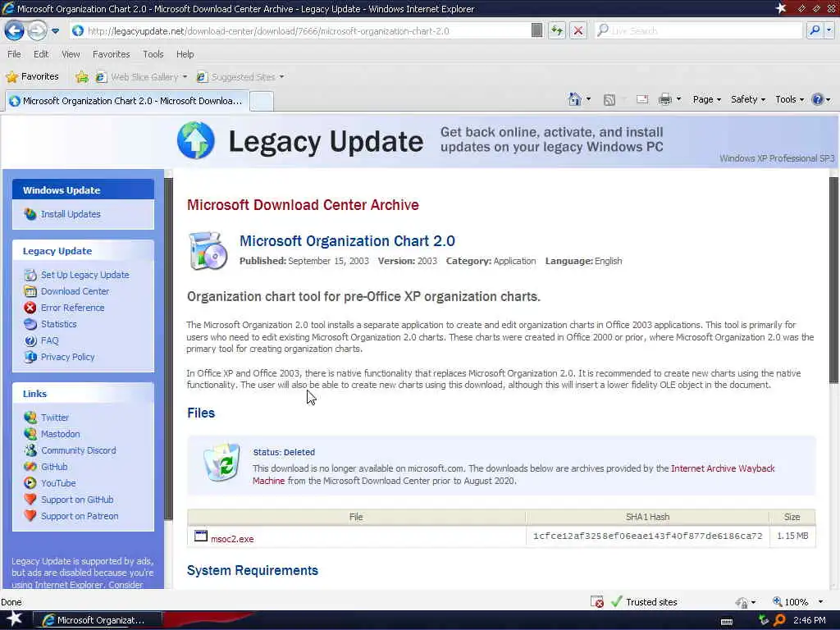This screenshot has width=840, height=630.
Task: Open the Help menu
Action: click(185, 54)
